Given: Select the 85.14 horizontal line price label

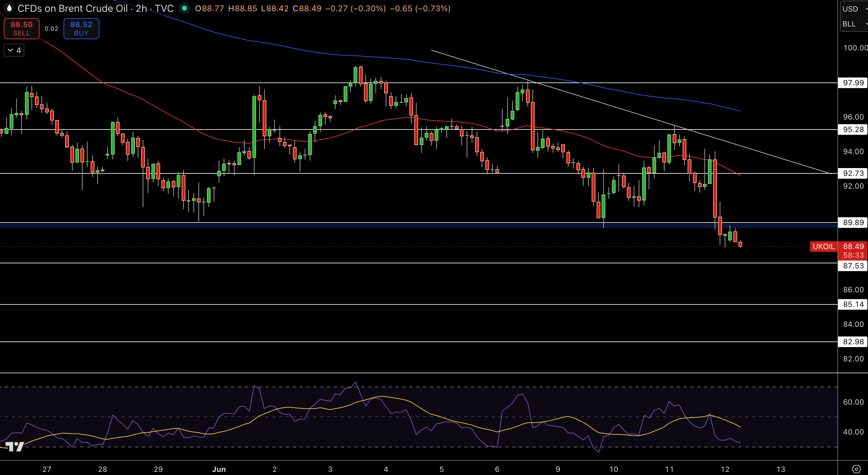Looking at the screenshot, I should tap(853, 304).
